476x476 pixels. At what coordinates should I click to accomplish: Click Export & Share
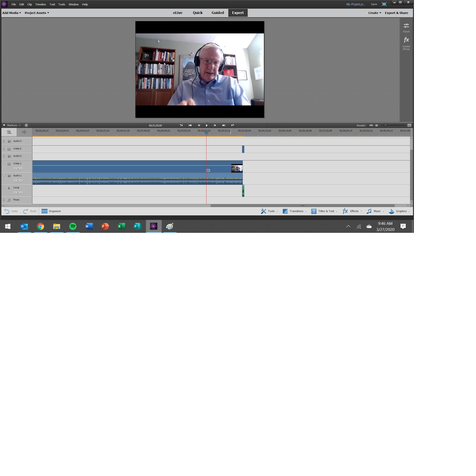point(396,13)
